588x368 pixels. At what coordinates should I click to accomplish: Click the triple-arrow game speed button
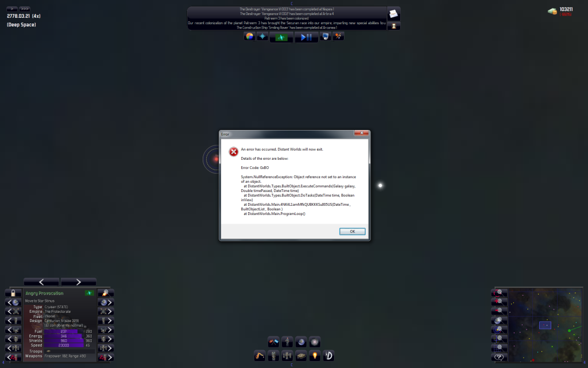pyautogui.click(x=24, y=9)
